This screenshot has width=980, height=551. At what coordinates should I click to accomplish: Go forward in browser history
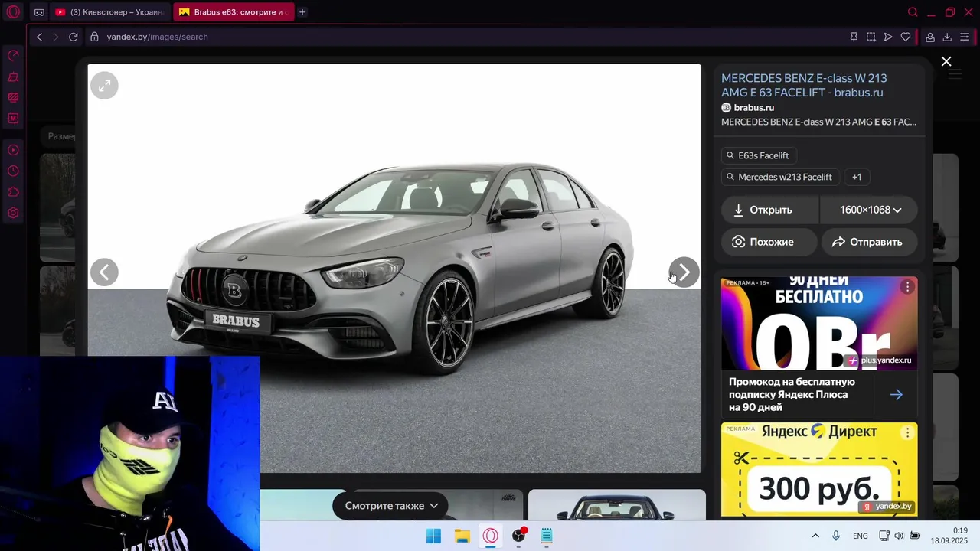(56, 37)
